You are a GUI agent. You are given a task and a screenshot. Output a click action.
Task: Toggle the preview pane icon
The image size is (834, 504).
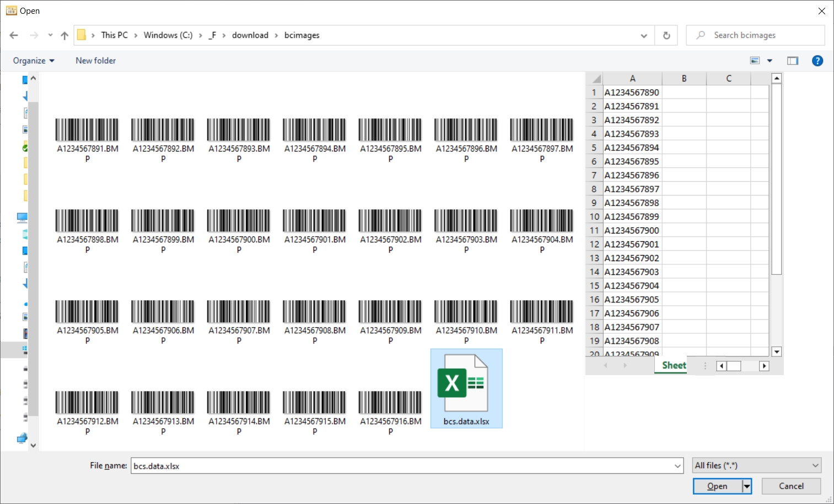793,61
